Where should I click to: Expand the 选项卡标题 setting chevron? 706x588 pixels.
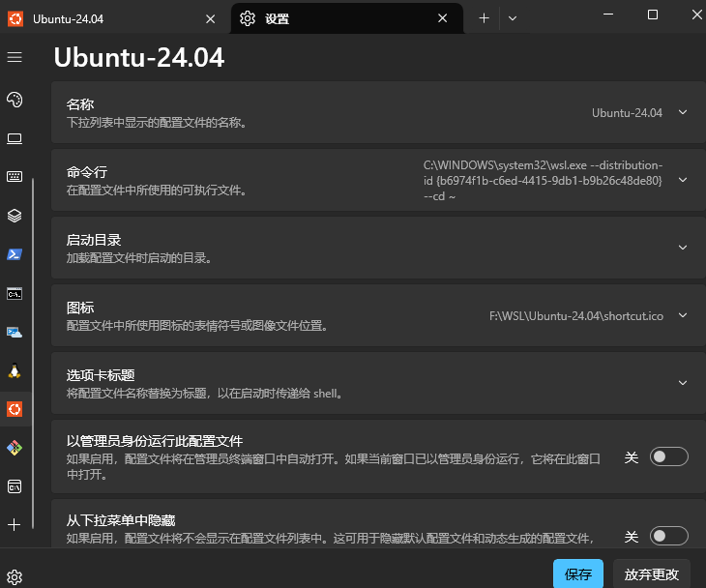[683, 383]
